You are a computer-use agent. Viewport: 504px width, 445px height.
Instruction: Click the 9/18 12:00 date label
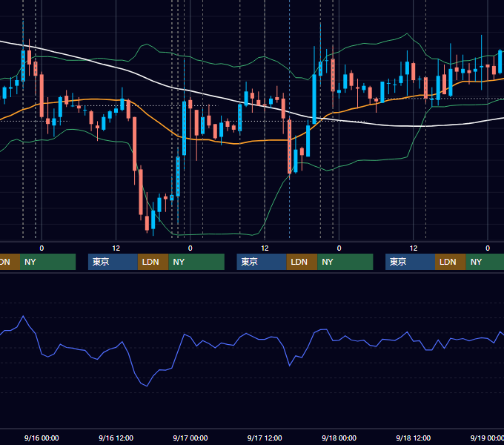tap(413, 438)
